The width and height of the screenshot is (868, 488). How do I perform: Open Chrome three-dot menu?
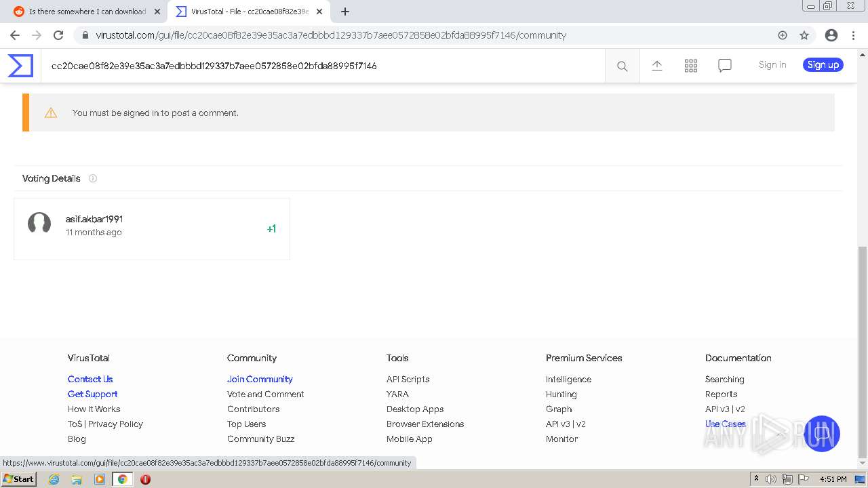click(x=853, y=35)
